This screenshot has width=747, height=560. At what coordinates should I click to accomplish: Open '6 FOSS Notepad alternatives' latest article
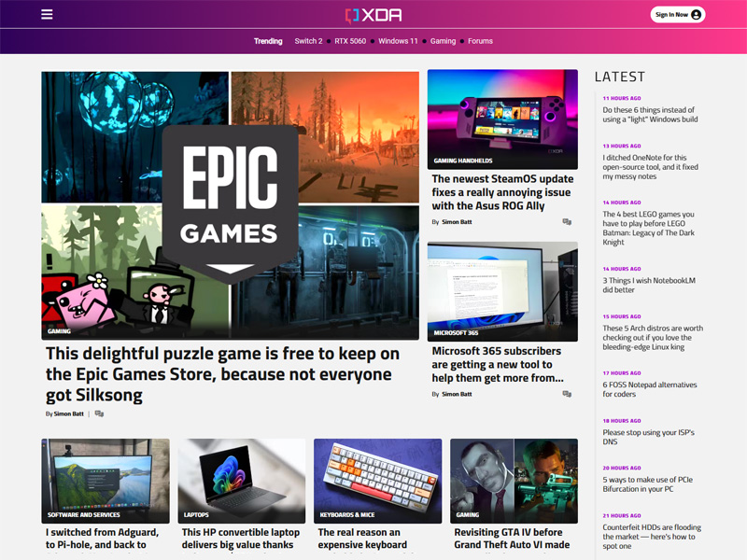[x=650, y=389]
